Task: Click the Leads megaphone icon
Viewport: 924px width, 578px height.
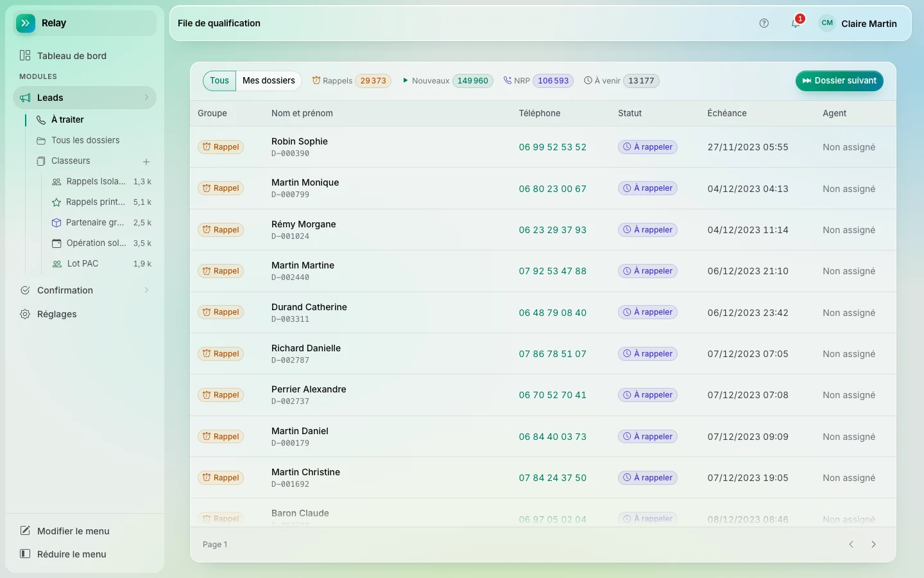Action: (25, 98)
